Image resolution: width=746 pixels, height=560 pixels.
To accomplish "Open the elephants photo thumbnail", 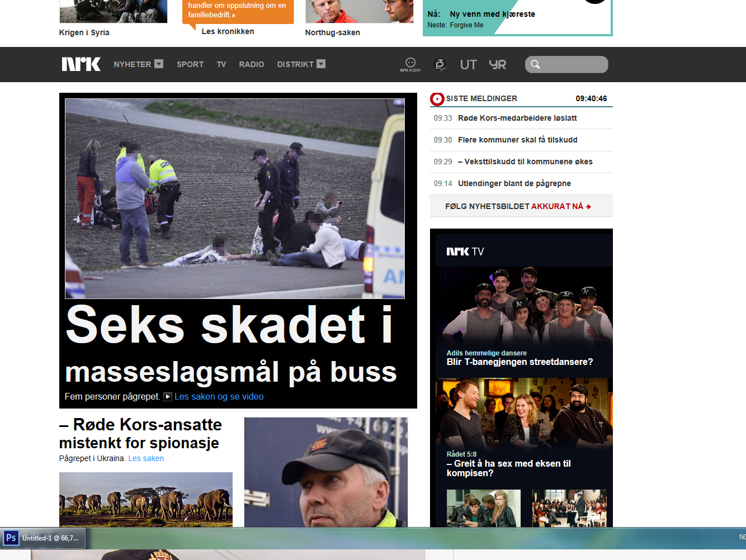I will (145, 499).
